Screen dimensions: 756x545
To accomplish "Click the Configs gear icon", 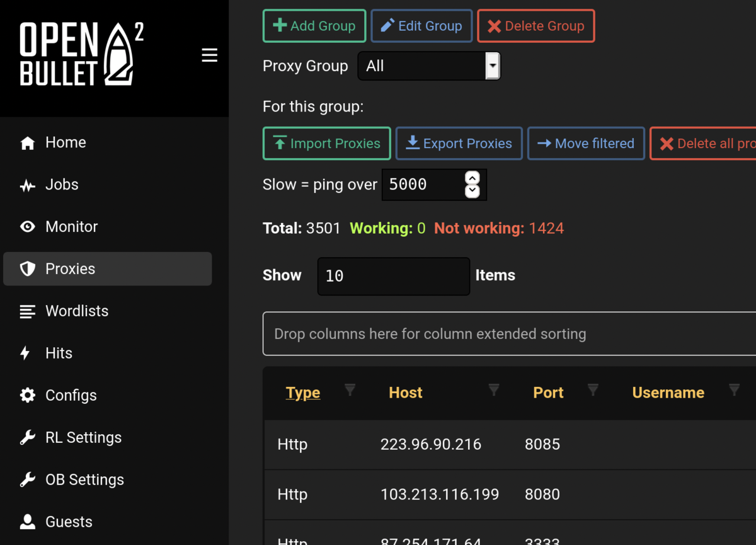I will [x=28, y=396].
